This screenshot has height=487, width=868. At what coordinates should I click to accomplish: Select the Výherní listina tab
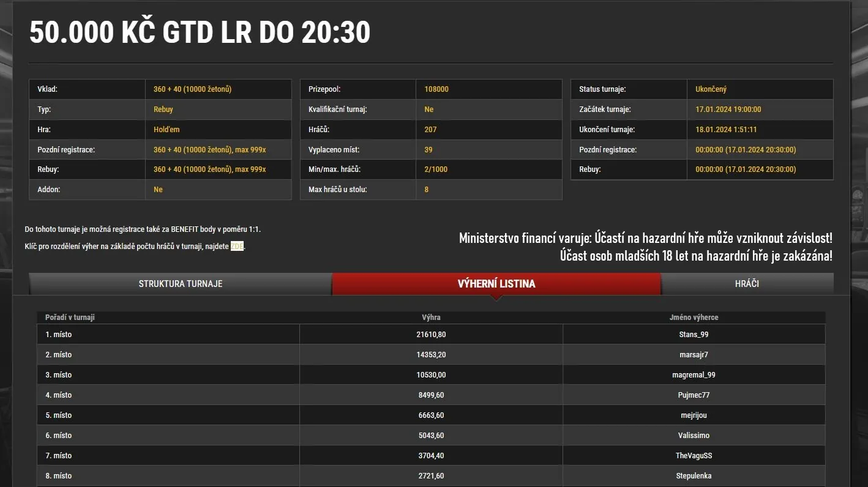[x=496, y=284]
